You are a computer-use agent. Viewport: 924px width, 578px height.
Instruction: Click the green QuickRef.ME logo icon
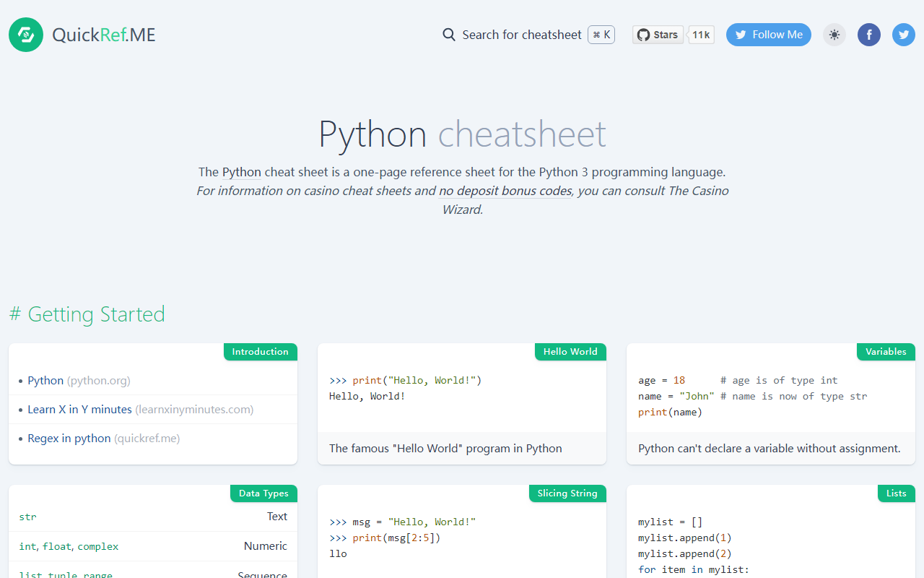coord(26,35)
